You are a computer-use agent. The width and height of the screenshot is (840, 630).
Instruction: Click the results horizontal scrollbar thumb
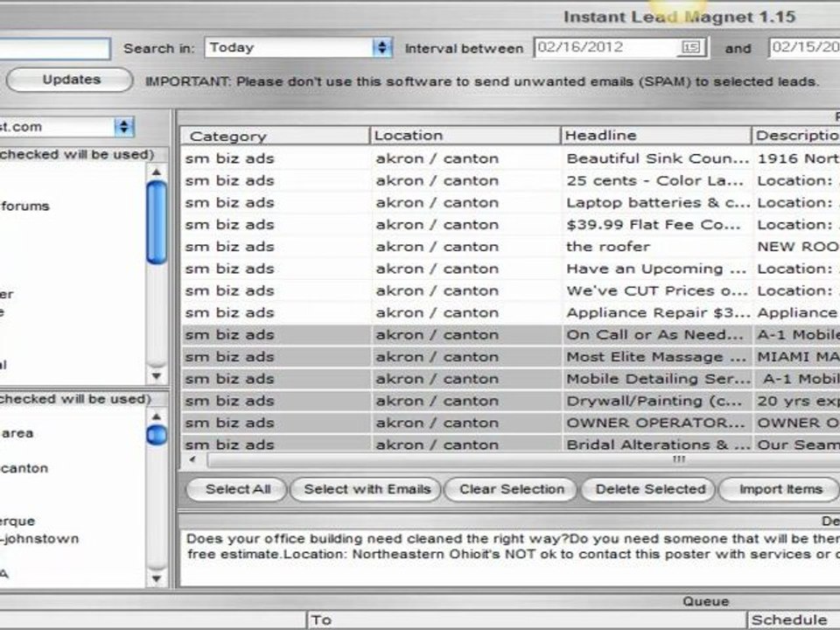click(x=523, y=459)
